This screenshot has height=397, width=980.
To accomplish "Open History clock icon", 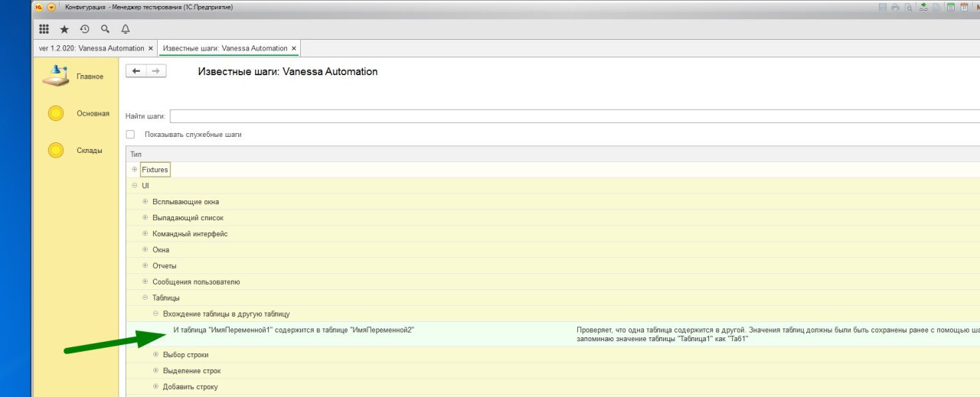I will (x=85, y=29).
